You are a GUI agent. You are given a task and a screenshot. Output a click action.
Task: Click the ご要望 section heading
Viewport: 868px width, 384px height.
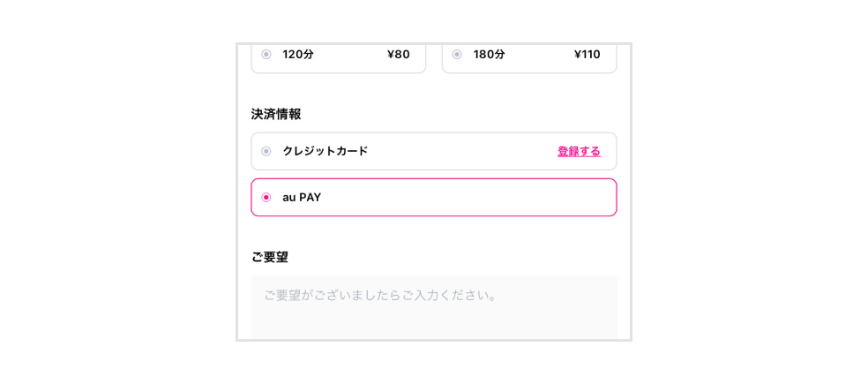[269, 257]
